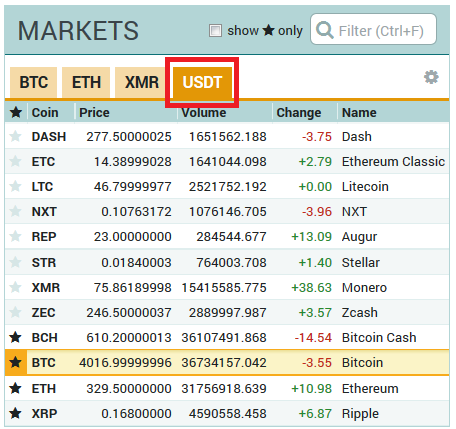Sort by the star column header
This screenshot has width=456, height=429.
point(16,112)
